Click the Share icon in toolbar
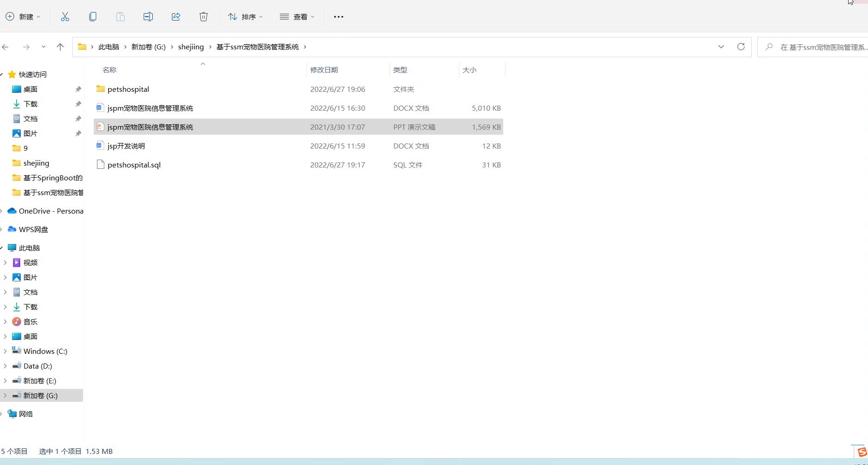The width and height of the screenshot is (868, 465). point(176,17)
